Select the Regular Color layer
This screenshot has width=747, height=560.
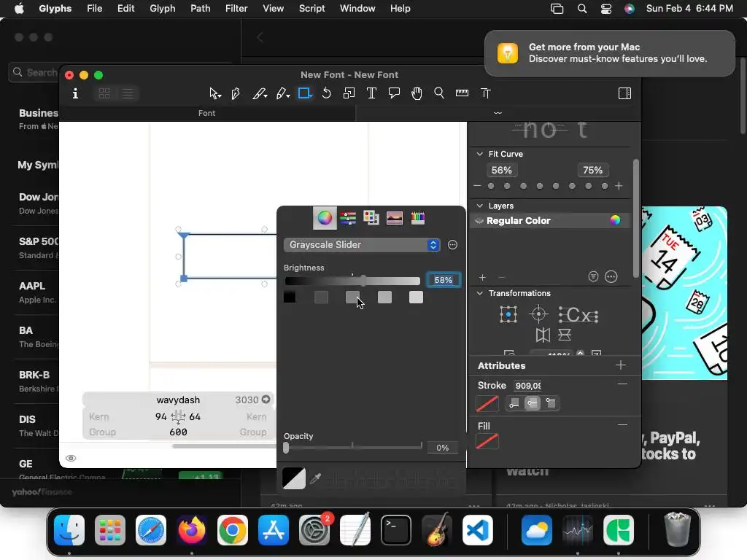[x=550, y=220]
